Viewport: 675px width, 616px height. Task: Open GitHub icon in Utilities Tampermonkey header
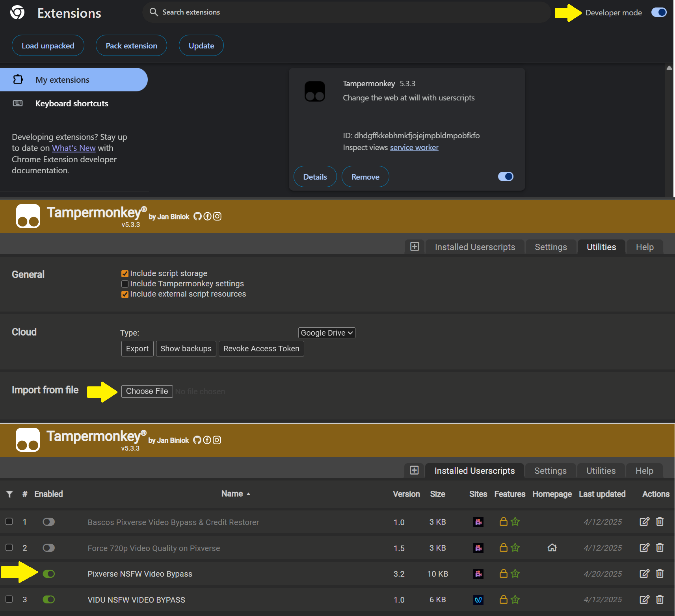tap(197, 216)
